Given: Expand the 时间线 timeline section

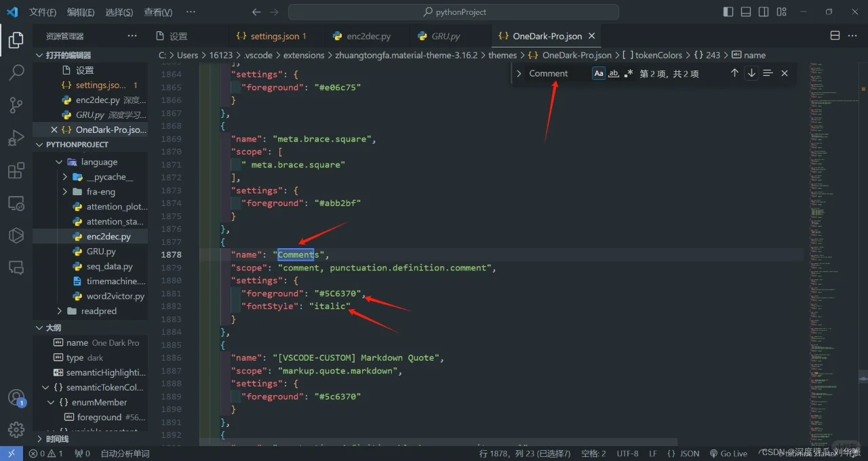Looking at the screenshot, I should coord(39,439).
